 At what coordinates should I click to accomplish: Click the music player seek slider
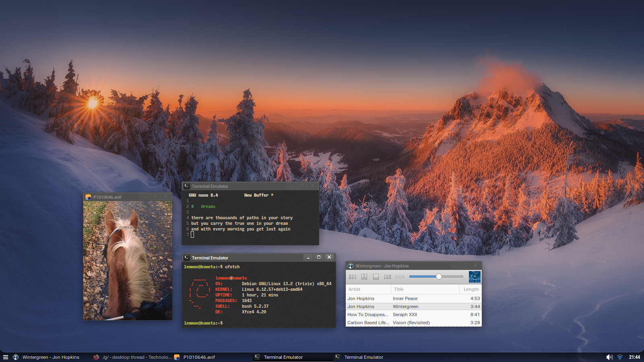436,277
